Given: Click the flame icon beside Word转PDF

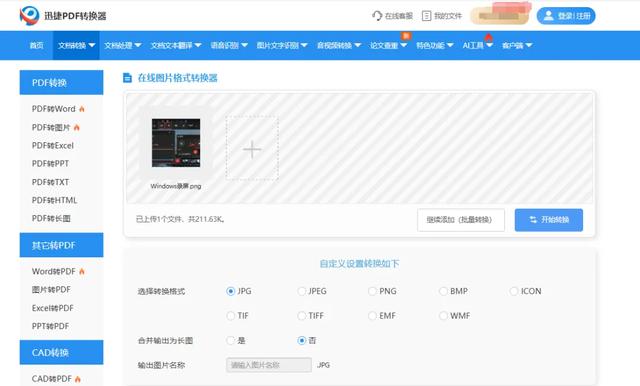Looking at the screenshot, I should point(82,271).
